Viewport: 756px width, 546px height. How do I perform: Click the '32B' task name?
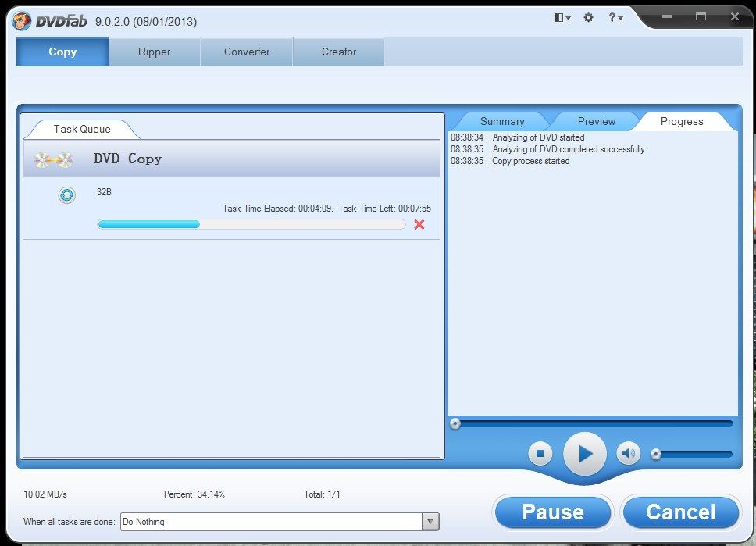pos(104,192)
